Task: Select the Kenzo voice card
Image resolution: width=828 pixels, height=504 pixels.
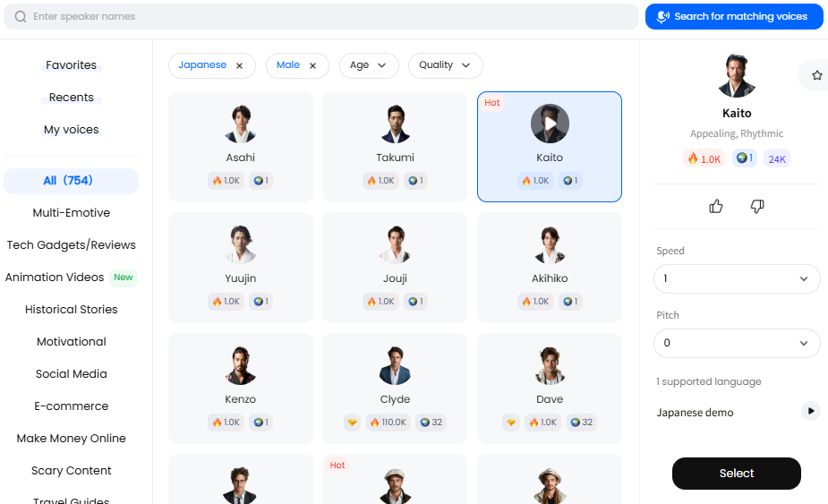Action: click(240, 389)
